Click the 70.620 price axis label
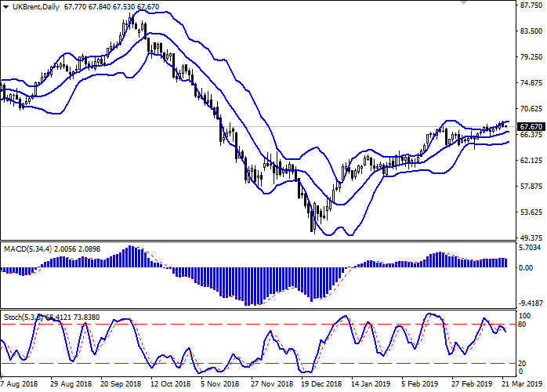 pos(531,109)
